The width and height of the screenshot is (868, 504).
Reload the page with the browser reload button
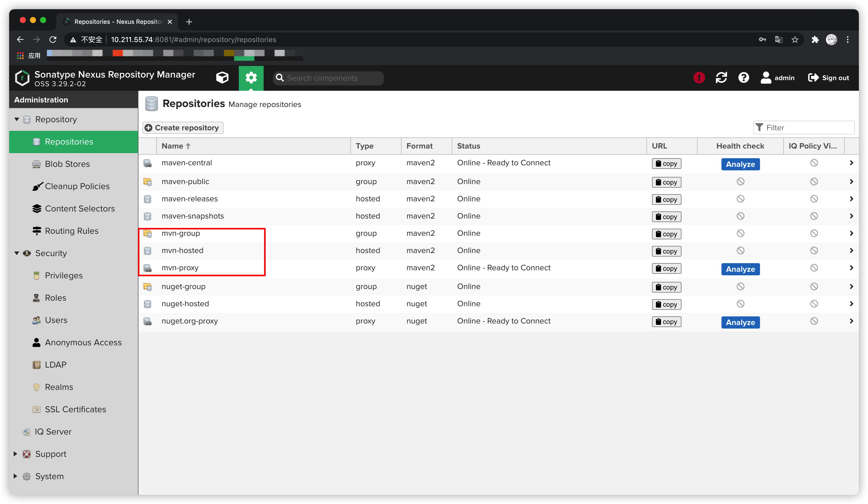[x=53, y=40]
